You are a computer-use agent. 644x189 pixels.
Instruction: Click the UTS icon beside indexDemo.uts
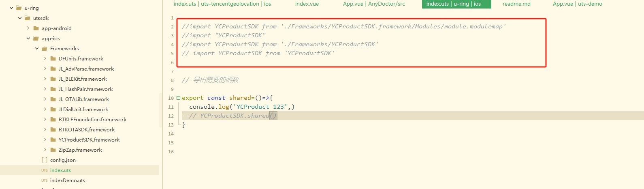point(45,180)
